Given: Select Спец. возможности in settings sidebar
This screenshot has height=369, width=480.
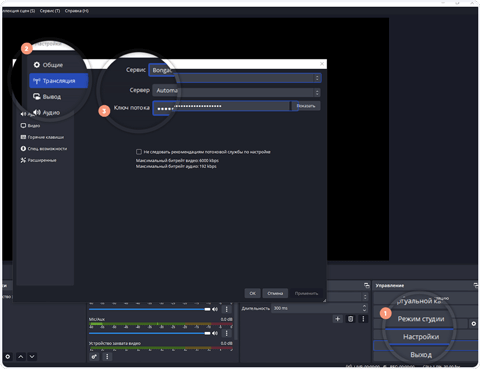Looking at the screenshot, I should (x=47, y=149).
